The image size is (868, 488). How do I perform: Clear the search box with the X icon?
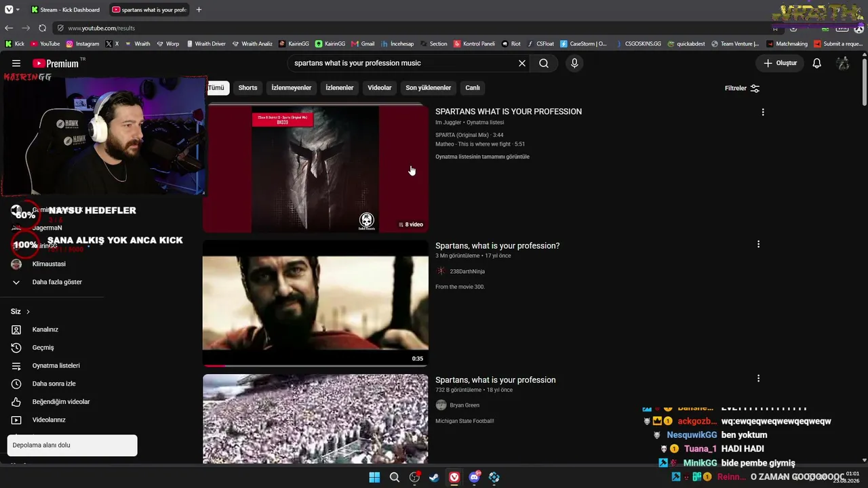522,63
